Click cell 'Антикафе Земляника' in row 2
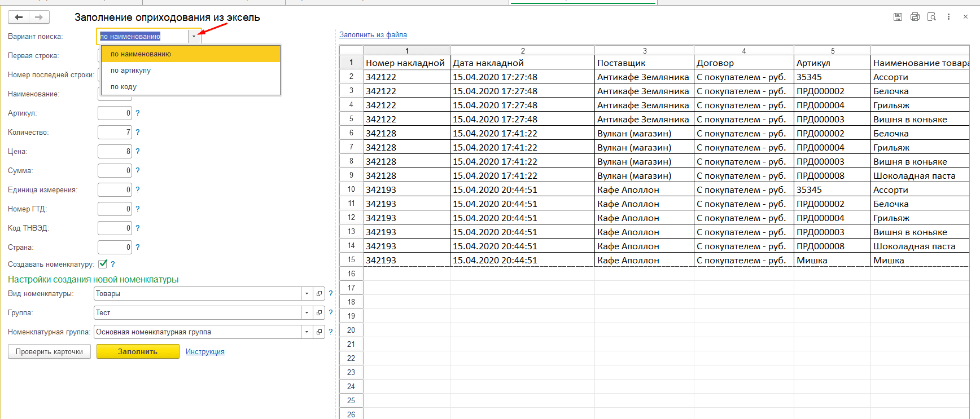 tap(644, 77)
